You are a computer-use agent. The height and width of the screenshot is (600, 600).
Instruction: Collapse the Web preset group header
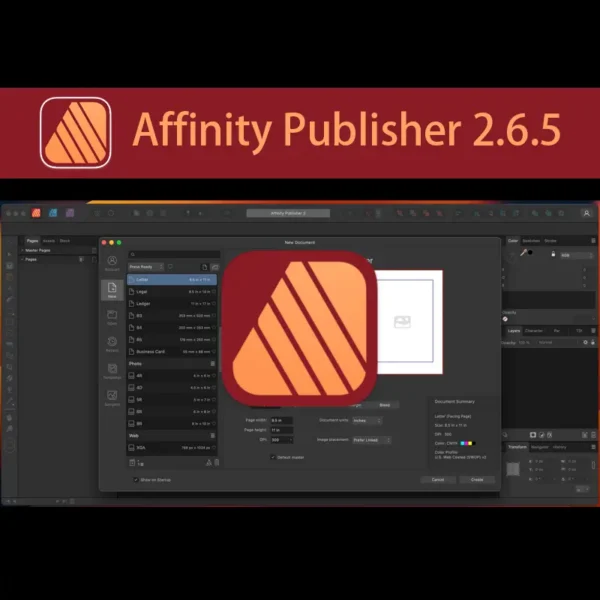point(172,435)
